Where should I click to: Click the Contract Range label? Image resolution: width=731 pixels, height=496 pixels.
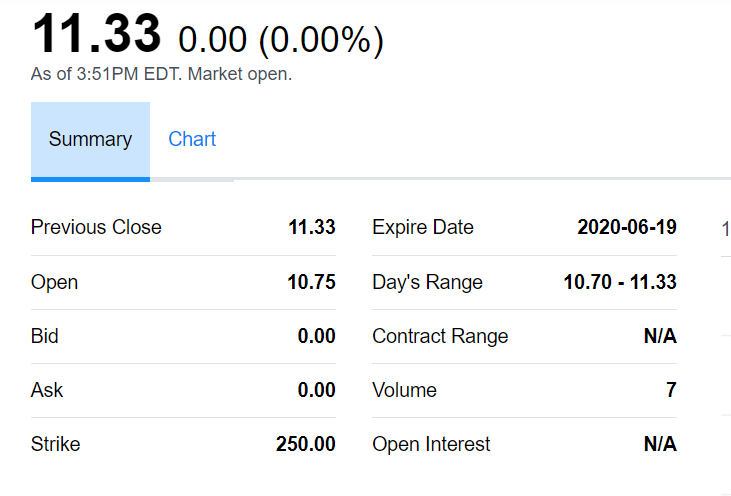(440, 336)
